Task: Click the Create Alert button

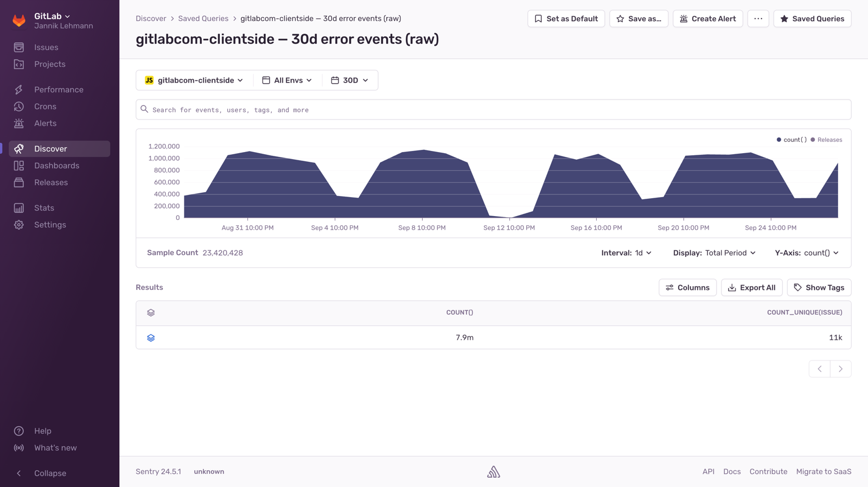Action: (x=707, y=18)
